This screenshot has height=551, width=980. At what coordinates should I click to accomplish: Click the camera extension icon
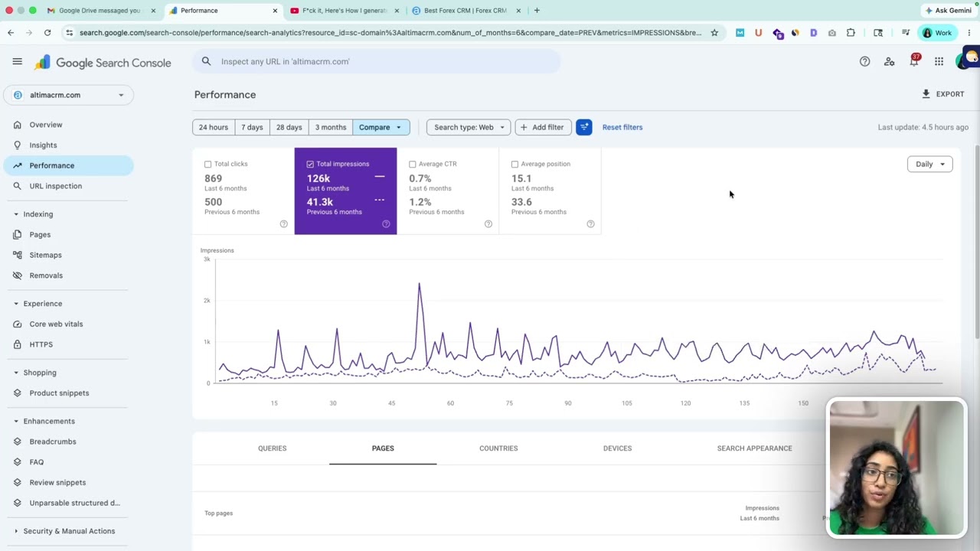pos(831,33)
